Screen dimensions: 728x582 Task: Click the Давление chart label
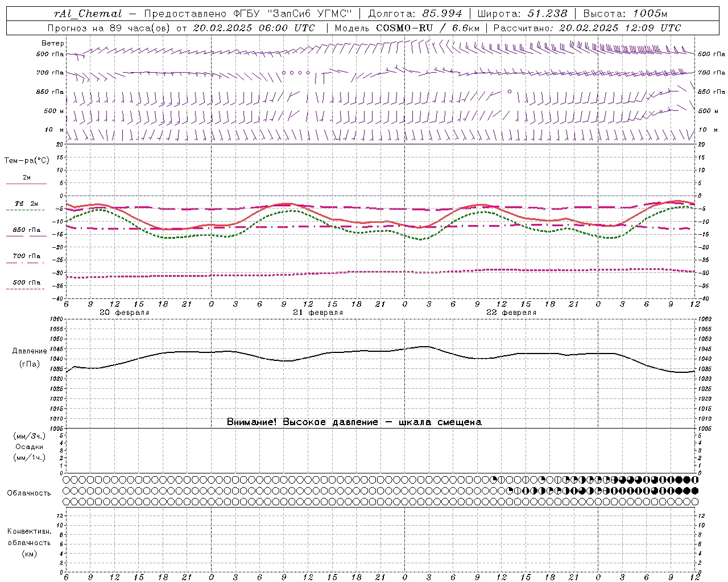pos(30,351)
